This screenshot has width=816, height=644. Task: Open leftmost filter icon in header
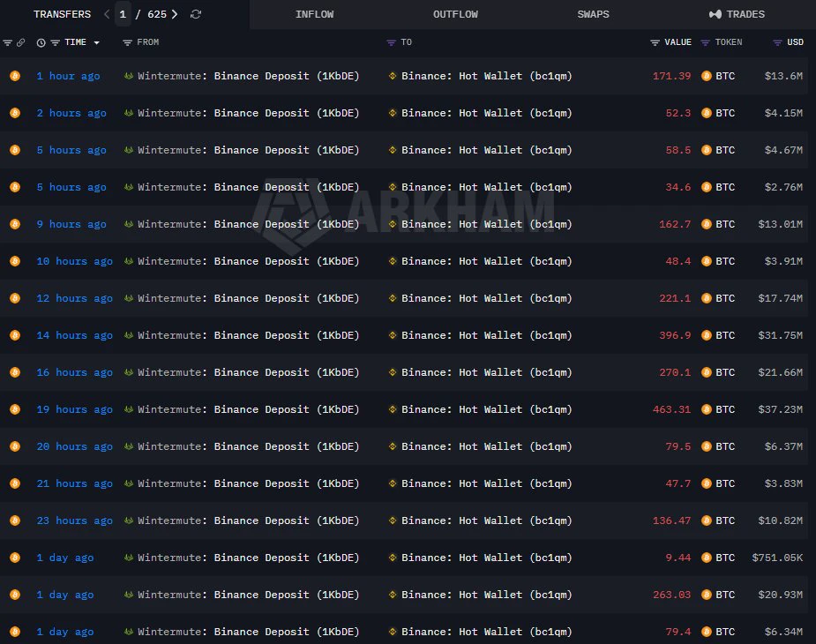coord(7,42)
